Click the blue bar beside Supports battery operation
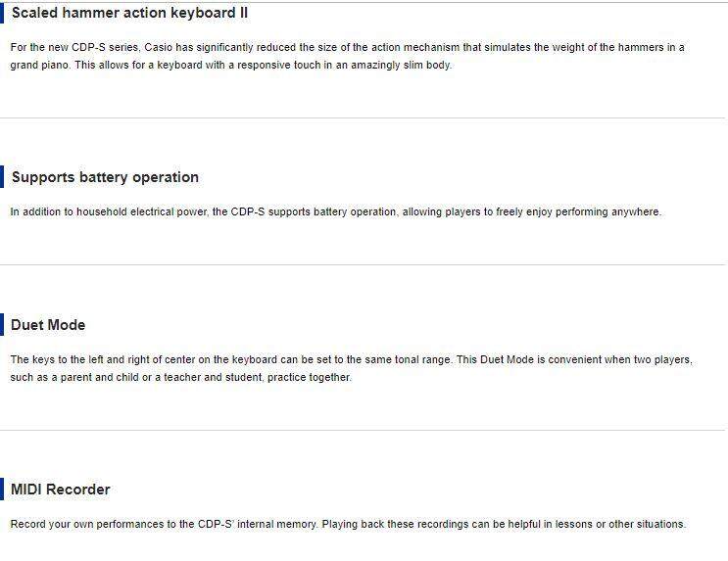Screen dimensions: 728x561 click(x=3, y=177)
